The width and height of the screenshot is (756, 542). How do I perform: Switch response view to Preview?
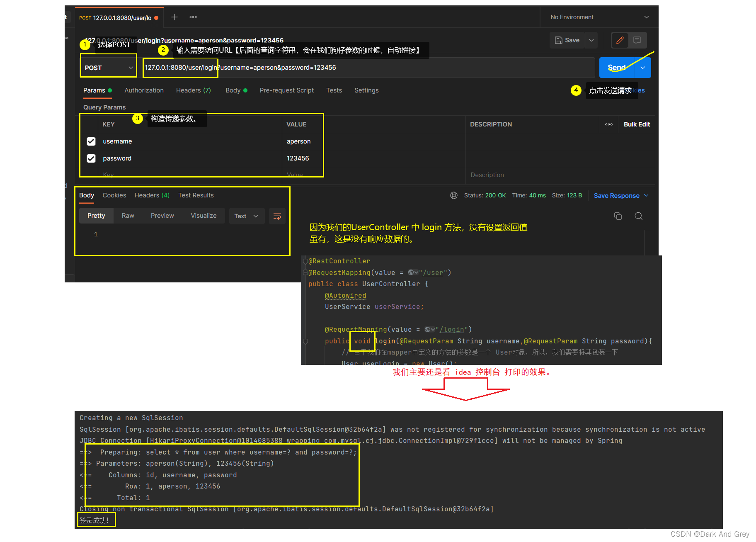pyautogui.click(x=162, y=216)
